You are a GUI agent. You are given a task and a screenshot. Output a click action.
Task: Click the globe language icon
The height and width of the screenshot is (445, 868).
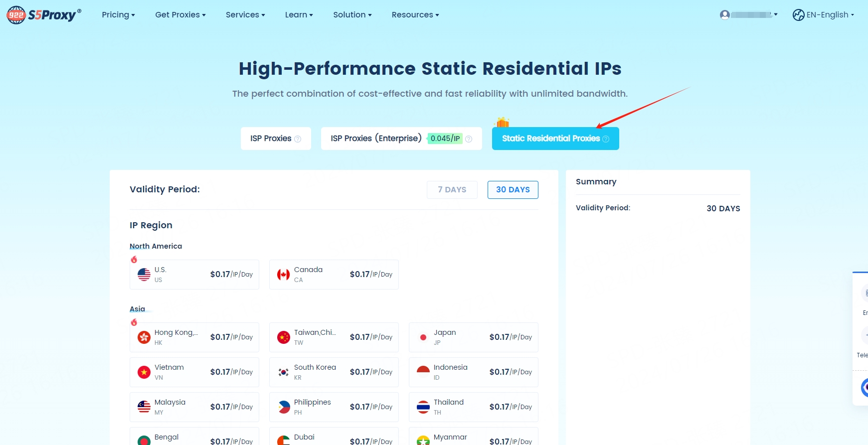(x=798, y=15)
